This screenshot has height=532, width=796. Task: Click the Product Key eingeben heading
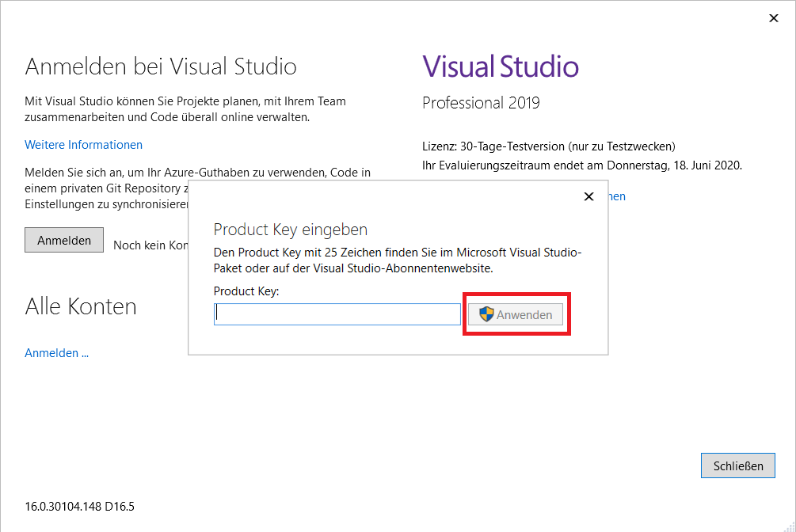291,230
